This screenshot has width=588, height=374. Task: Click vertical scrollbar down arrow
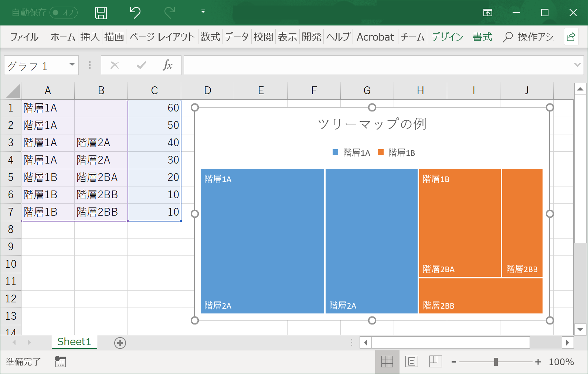pyautogui.click(x=580, y=329)
